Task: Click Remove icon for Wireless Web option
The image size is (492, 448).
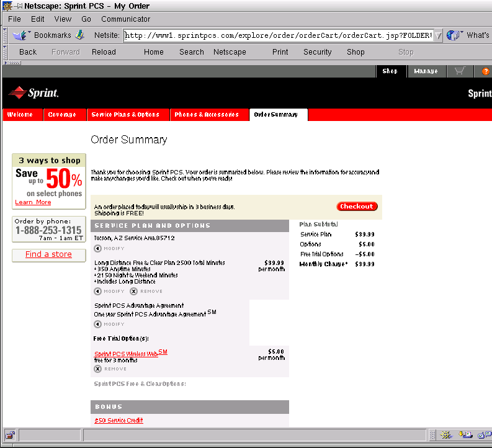Action: point(98,369)
